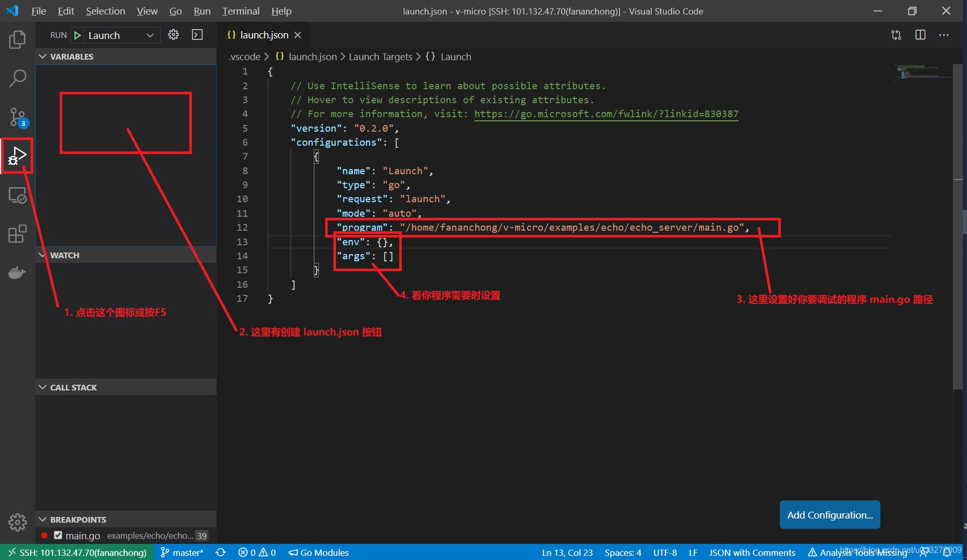Split the editor to the right

pos(920,35)
